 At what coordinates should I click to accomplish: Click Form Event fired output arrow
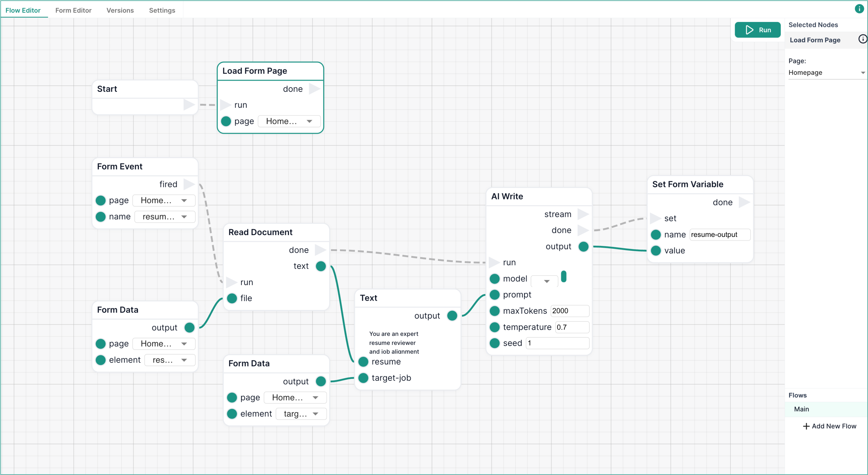(x=189, y=184)
